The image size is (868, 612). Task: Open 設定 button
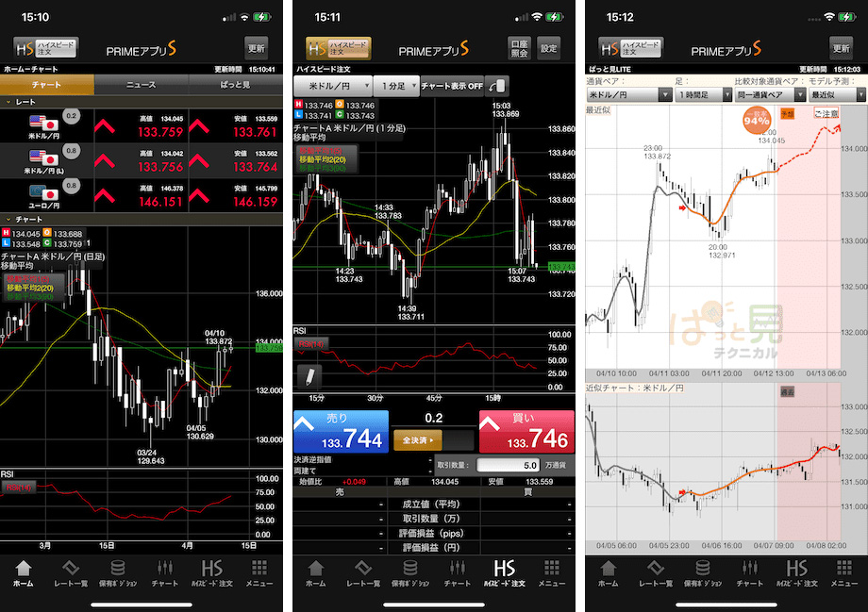click(x=548, y=48)
